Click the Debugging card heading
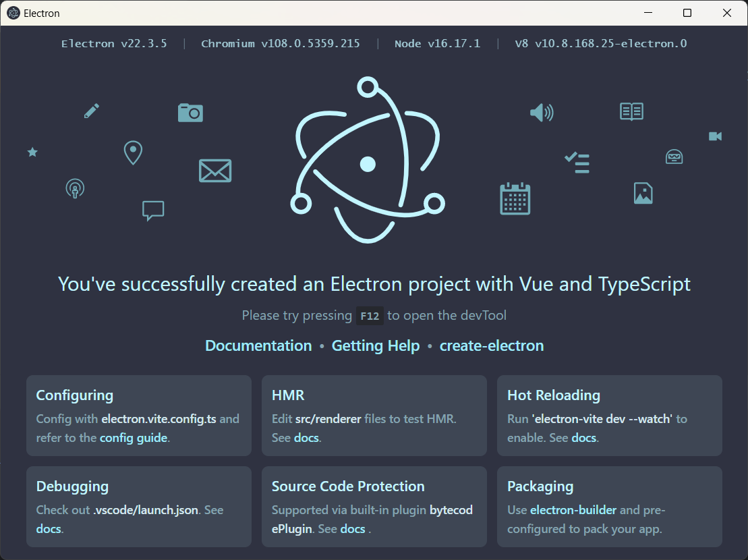748x560 pixels. point(73,486)
